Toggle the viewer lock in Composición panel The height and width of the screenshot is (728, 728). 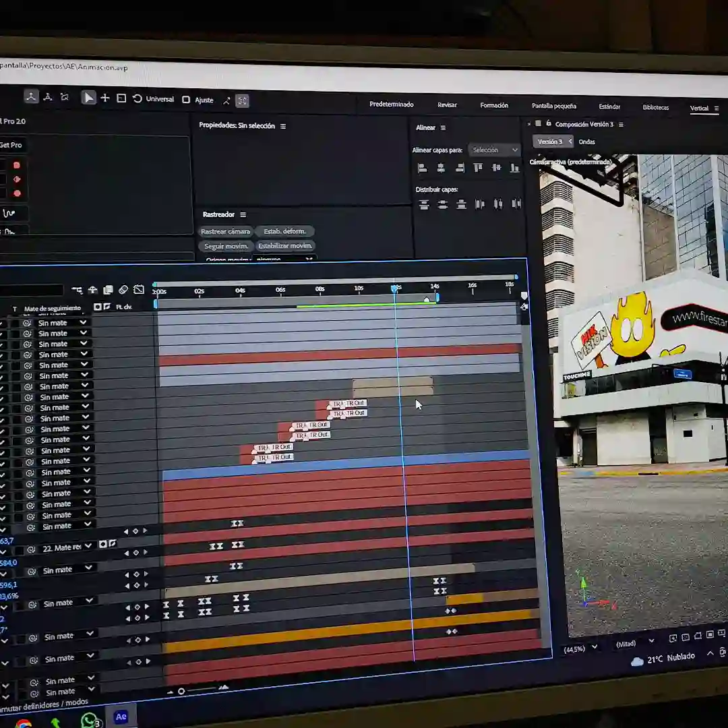pos(548,123)
